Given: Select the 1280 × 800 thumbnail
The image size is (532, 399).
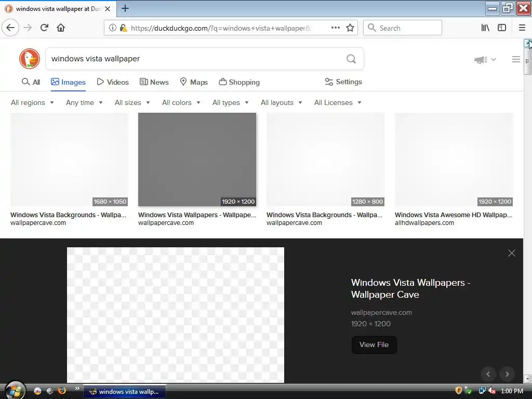Looking at the screenshot, I should pos(325,159).
